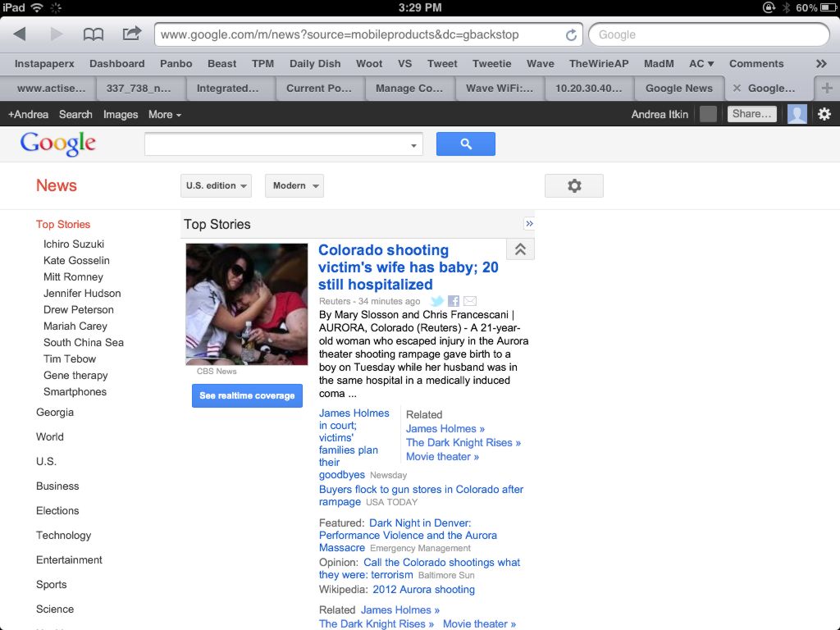Select South China Sea topic
Image resolution: width=840 pixels, height=630 pixels.
click(84, 342)
